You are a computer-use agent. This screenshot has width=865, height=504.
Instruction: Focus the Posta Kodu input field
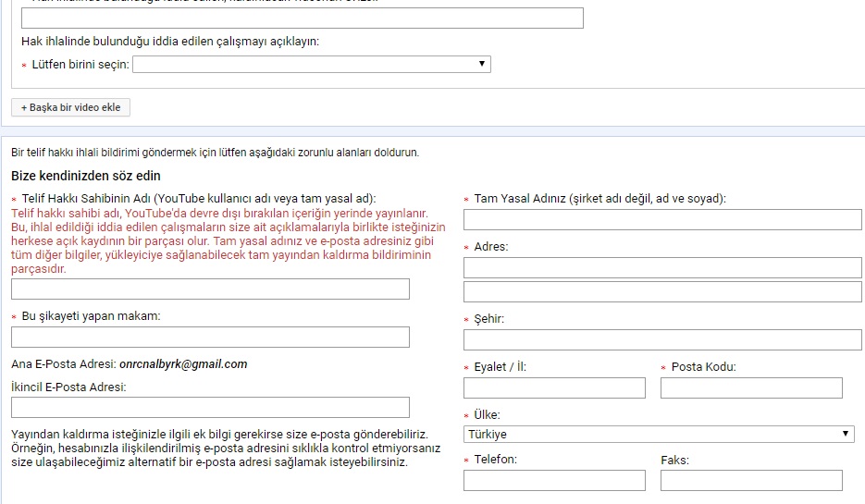pyautogui.click(x=751, y=388)
